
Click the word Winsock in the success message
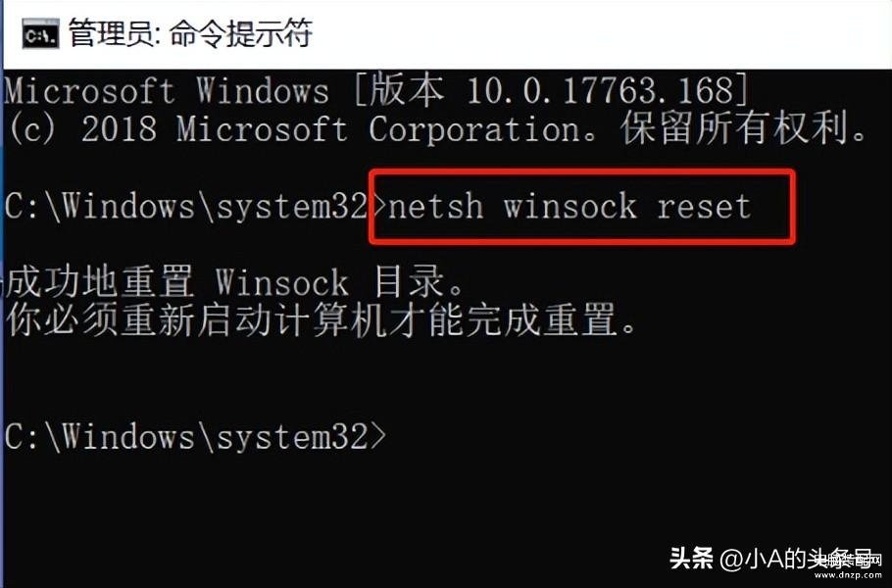tap(281, 282)
